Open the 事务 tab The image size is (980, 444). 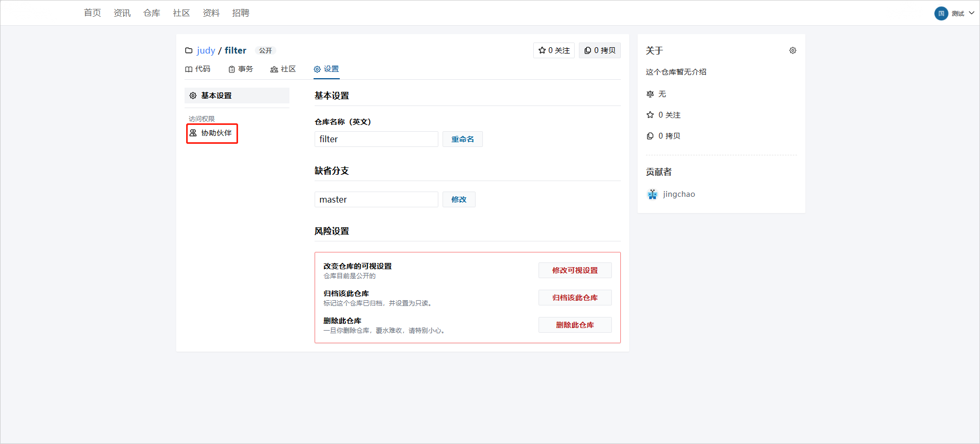coord(241,69)
